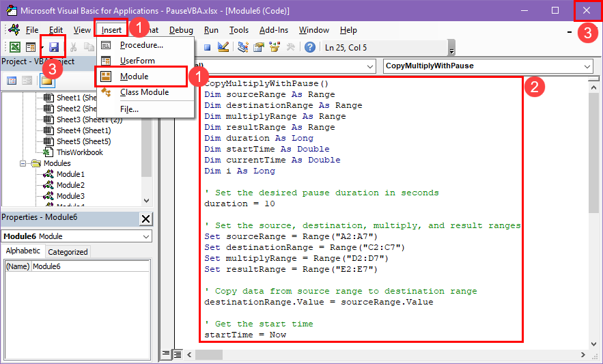The image size is (603, 364).
Task: Open Project Explorer via toolbar icon
Action: pyautogui.click(x=242, y=47)
